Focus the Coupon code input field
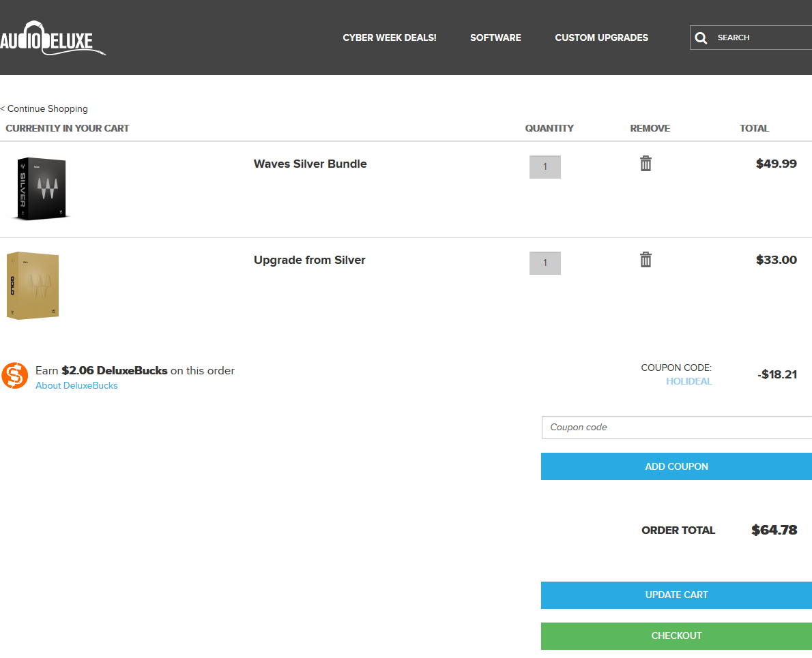 pos(677,428)
